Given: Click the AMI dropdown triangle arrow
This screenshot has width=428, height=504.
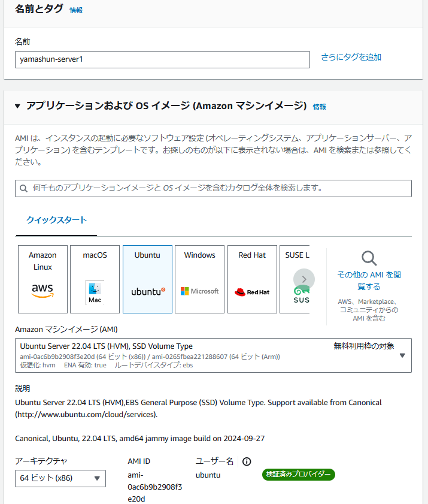Looking at the screenshot, I should (402, 355).
